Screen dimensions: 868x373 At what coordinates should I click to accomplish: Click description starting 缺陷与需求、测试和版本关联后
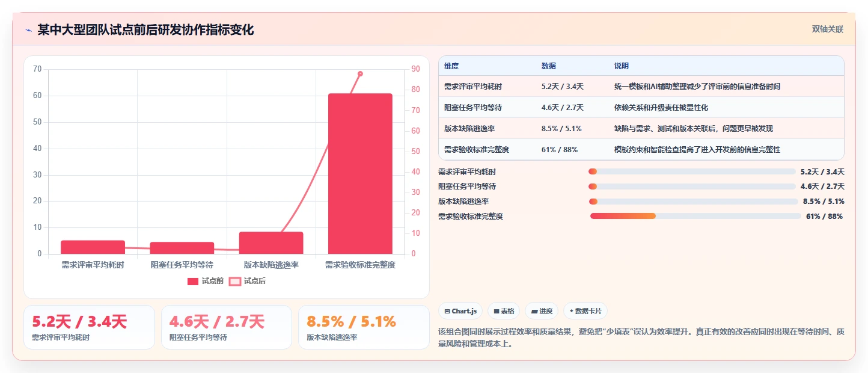[694, 129]
